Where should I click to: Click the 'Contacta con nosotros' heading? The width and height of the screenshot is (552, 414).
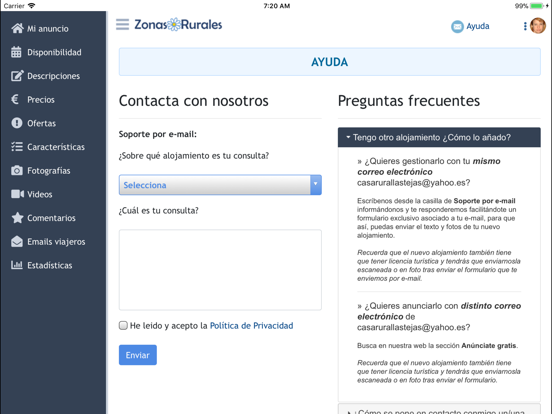click(x=194, y=101)
